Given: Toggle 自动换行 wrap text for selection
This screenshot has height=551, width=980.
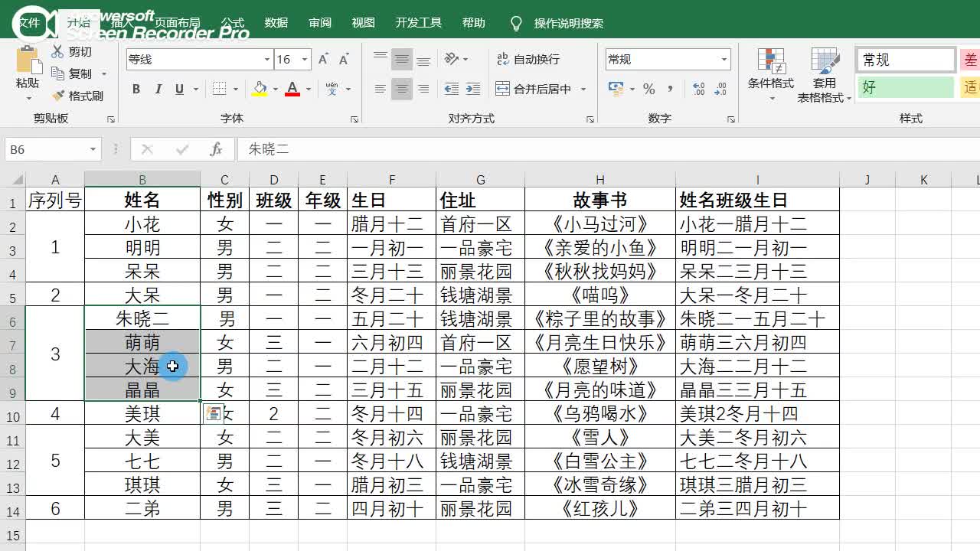Looking at the screenshot, I should pyautogui.click(x=526, y=59).
